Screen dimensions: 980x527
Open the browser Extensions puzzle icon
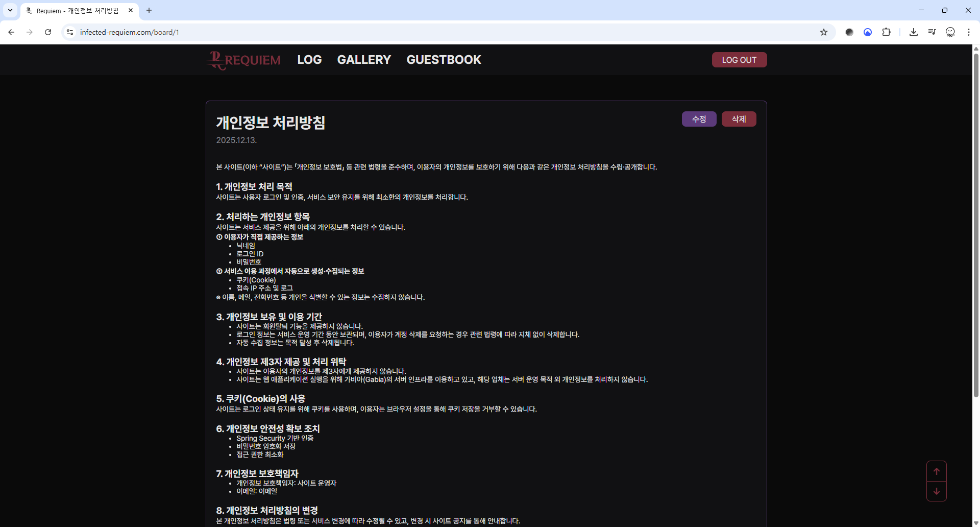pos(886,32)
